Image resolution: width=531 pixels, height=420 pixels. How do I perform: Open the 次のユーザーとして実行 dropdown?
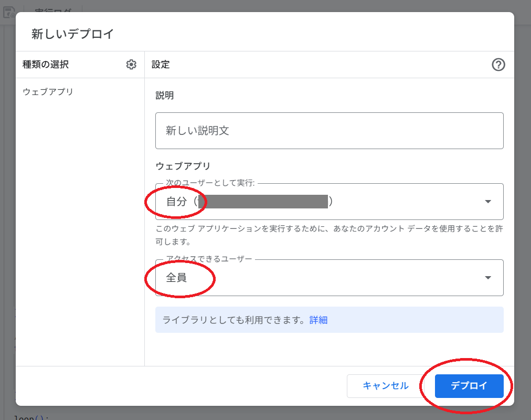[x=329, y=202]
